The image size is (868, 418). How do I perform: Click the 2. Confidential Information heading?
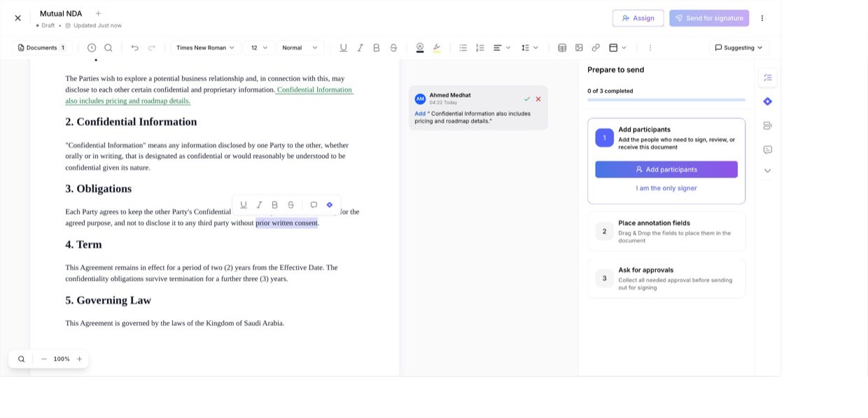pyautogui.click(x=131, y=122)
